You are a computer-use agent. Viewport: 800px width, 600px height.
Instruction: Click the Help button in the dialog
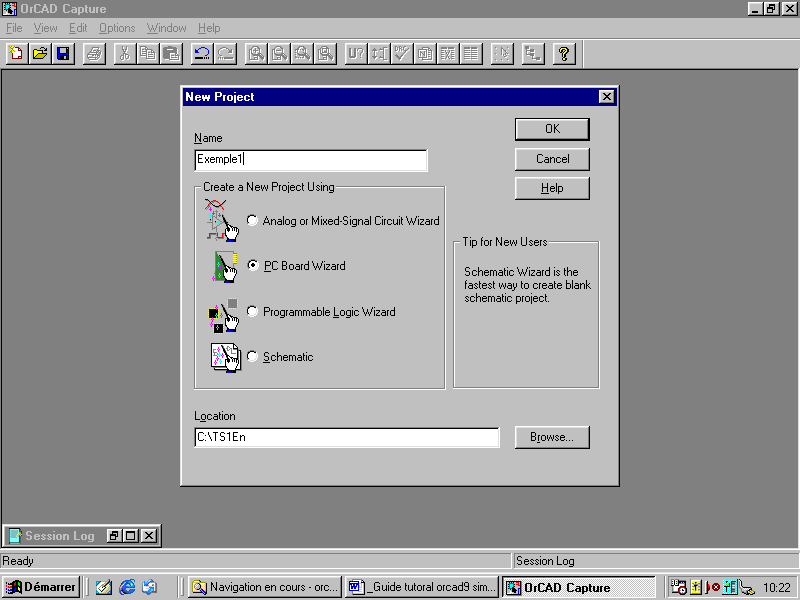coord(552,188)
